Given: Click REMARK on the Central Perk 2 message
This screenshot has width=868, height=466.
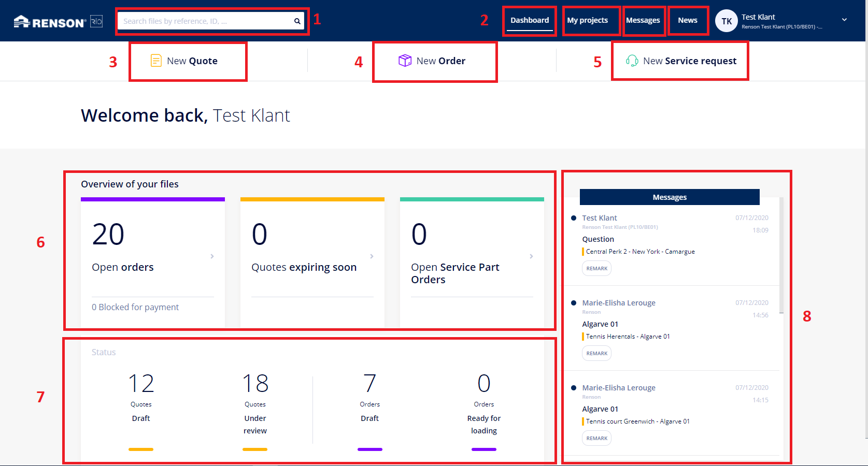Looking at the screenshot, I should [x=596, y=268].
